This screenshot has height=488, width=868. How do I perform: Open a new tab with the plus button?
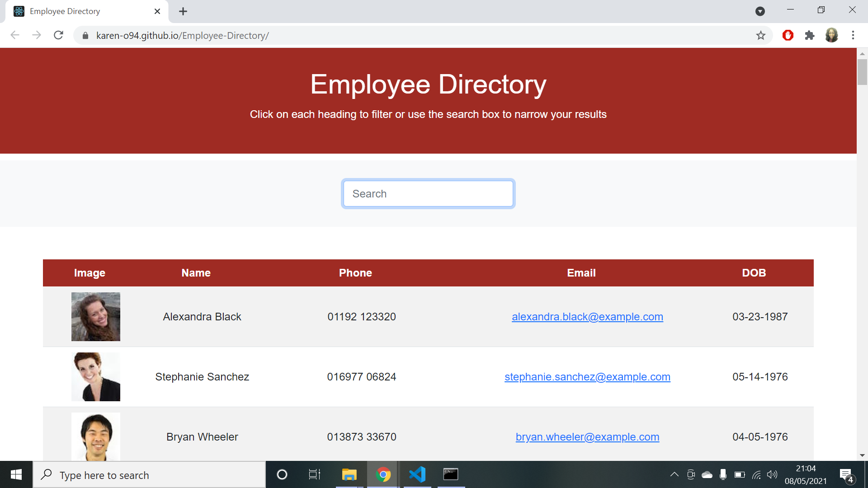tap(183, 11)
